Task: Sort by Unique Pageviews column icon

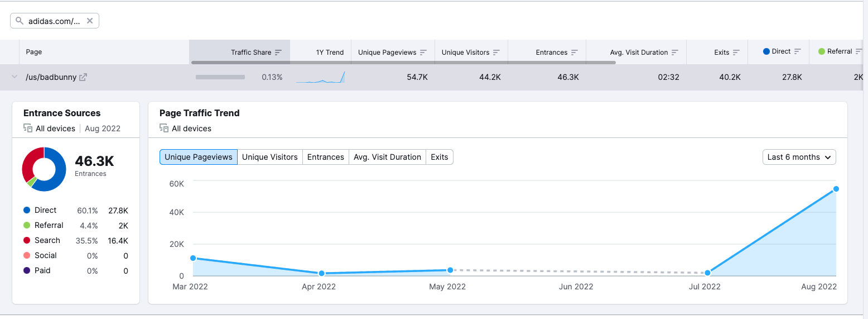Action: pyautogui.click(x=423, y=53)
